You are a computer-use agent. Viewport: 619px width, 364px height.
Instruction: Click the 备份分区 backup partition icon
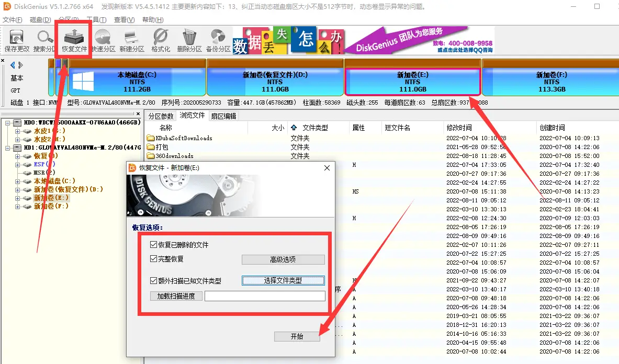[218, 37]
